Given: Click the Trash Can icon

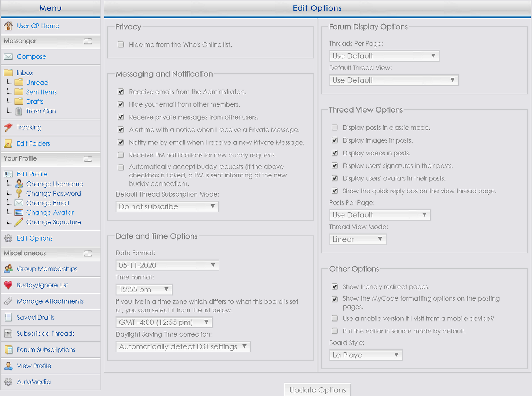Looking at the screenshot, I should [19, 111].
